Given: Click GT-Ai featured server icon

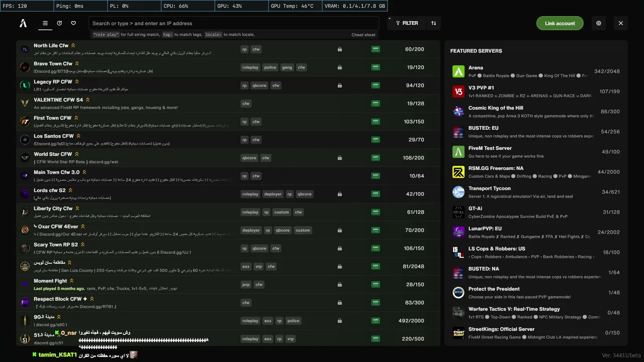Looking at the screenshot, I should [458, 212].
